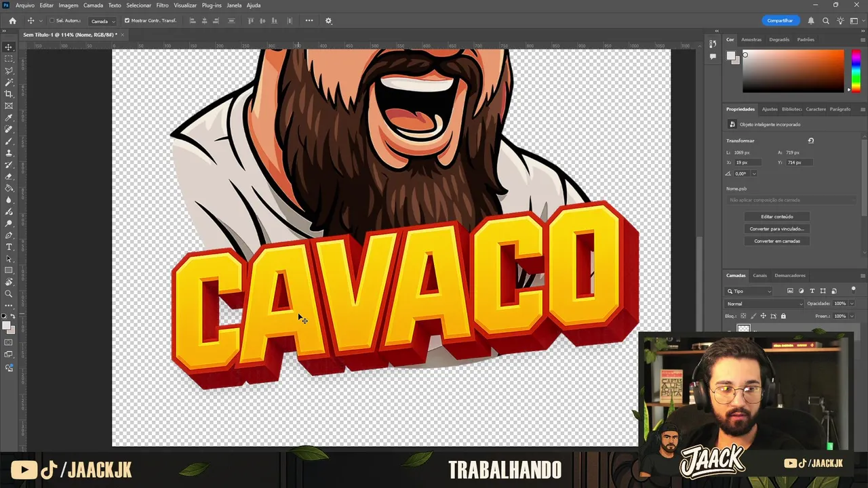Select the Zoom tool
Image resolution: width=868 pixels, height=488 pixels.
(x=9, y=294)
